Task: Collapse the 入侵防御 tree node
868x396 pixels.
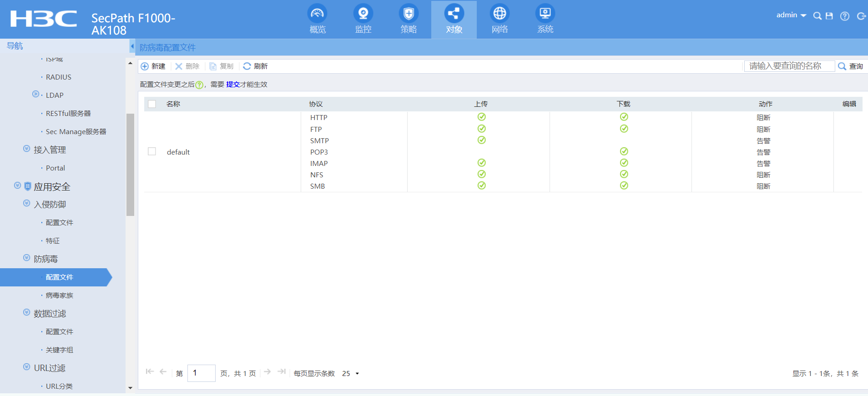Action: 27,203
